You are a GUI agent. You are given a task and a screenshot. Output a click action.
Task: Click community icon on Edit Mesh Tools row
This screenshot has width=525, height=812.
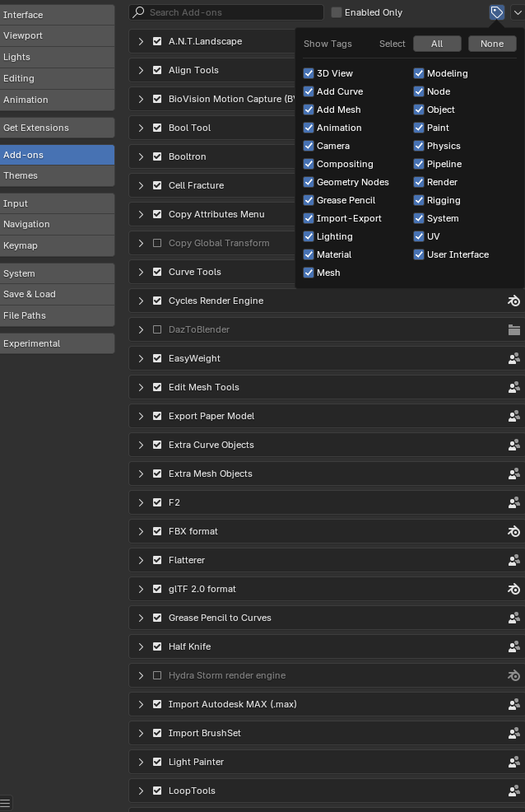[513, 387]
